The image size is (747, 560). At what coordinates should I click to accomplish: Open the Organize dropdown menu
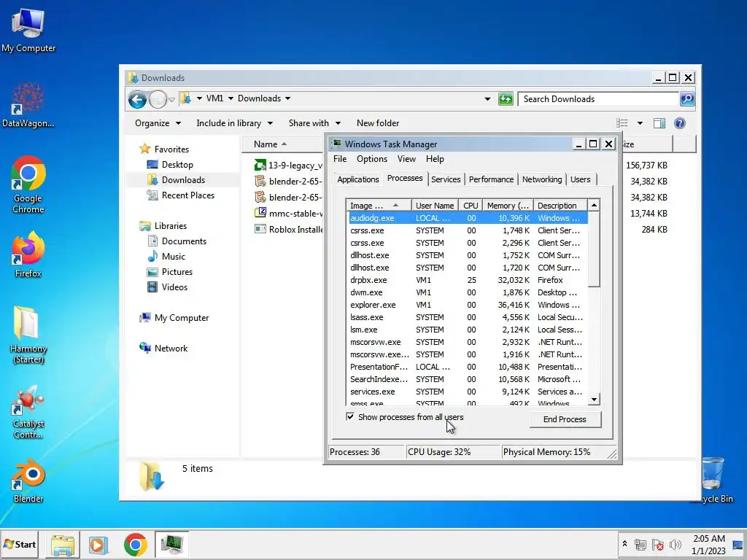(x=158, y=122)
